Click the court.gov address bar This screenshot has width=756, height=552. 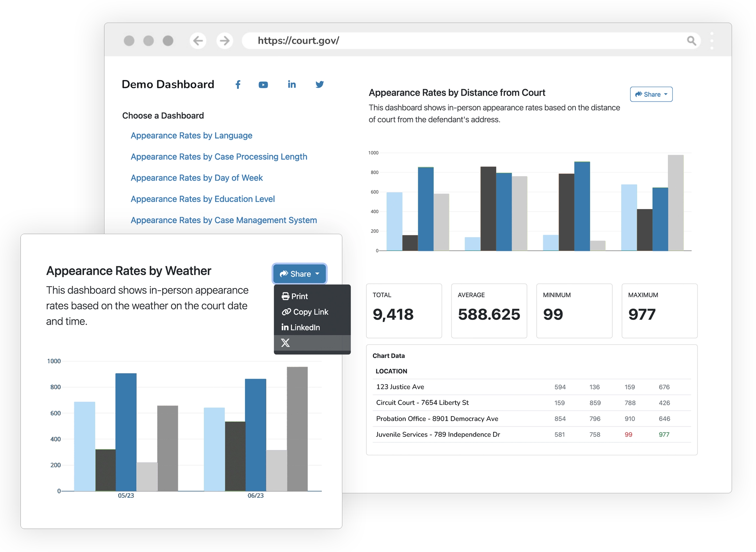(x=298, y=40)
